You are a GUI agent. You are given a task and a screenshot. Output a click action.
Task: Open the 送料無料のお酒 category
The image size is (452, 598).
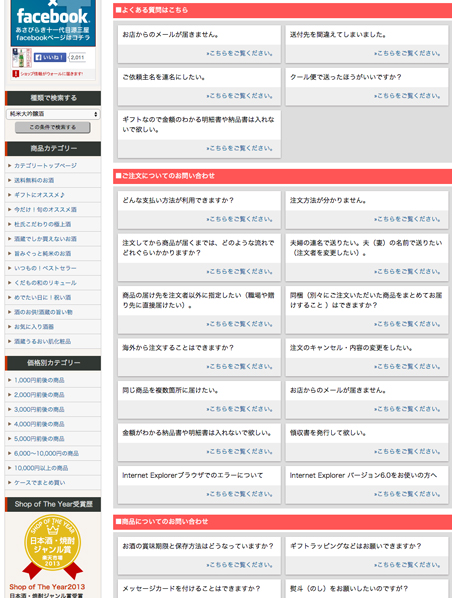coord(34,180)
